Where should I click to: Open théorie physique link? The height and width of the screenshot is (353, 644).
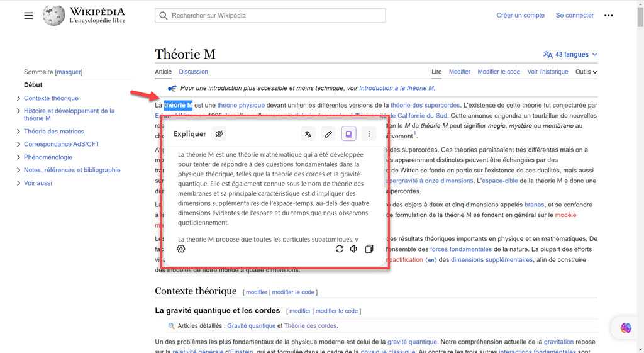pos(241,105)
